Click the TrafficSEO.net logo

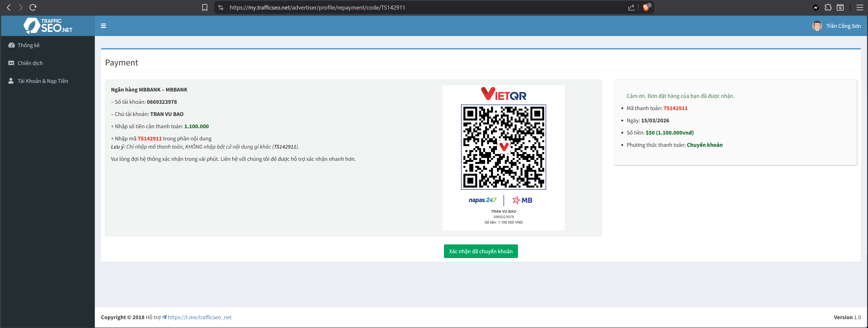(x=48, y=26)
